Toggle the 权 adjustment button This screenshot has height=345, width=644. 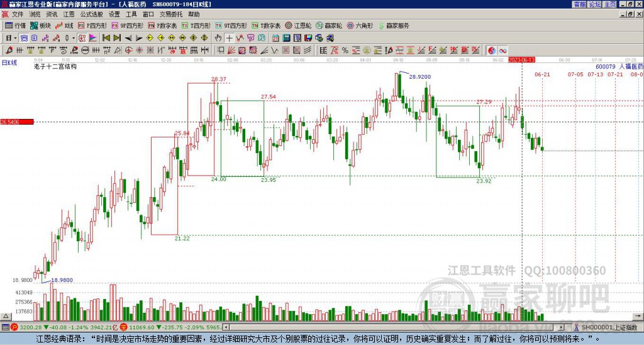point(82,38)
